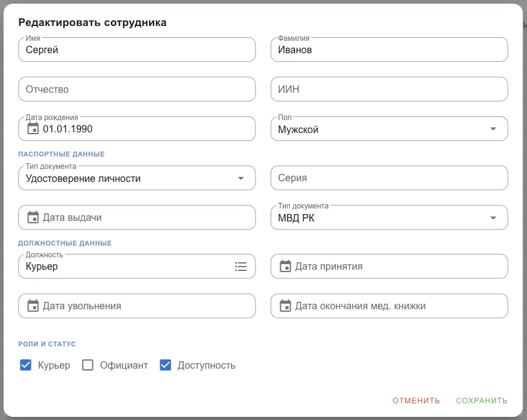The width and height of the screenshot is (527, 420).
Task: Click the СОХРАНИТЬ button
Action: 482,400
